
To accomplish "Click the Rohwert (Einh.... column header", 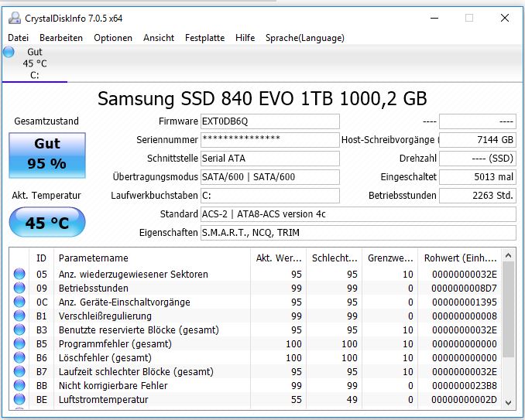I will tap(460, 258).
